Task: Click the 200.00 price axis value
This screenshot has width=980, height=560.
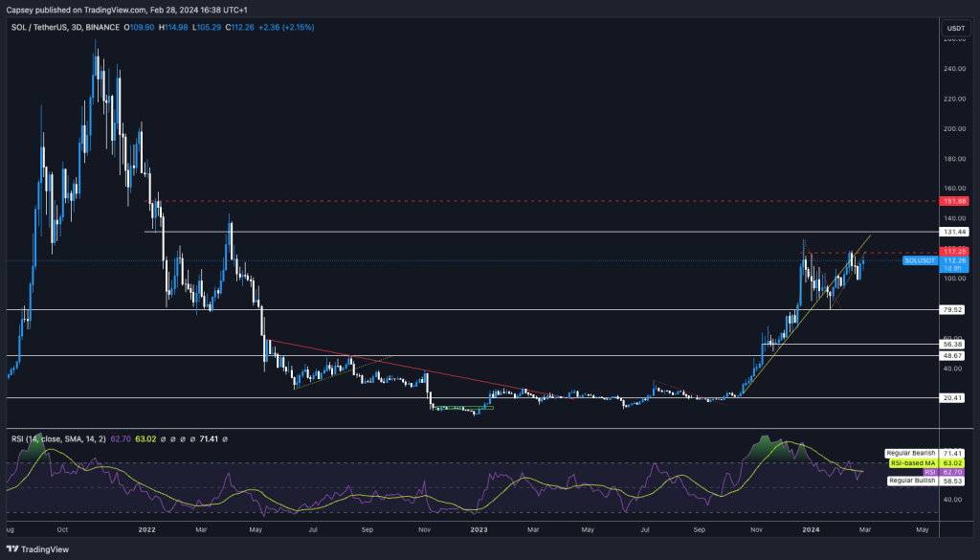Action: tap(954, 128)
